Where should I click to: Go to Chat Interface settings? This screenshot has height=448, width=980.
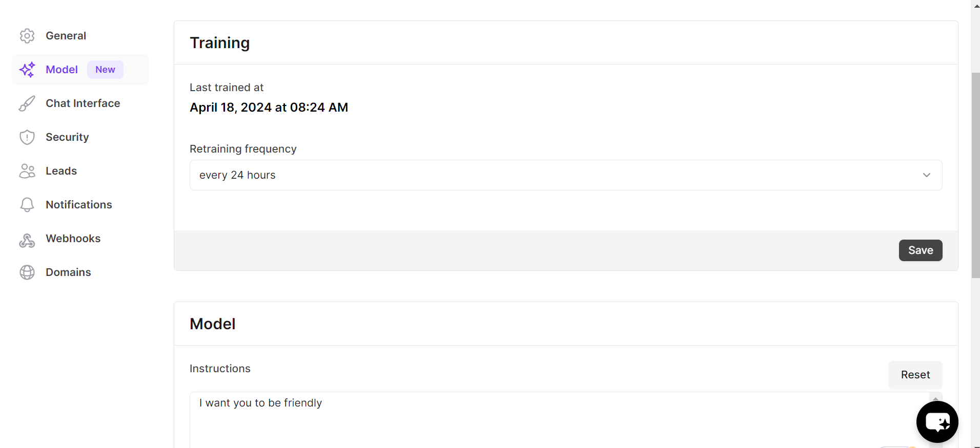[83, 103]
